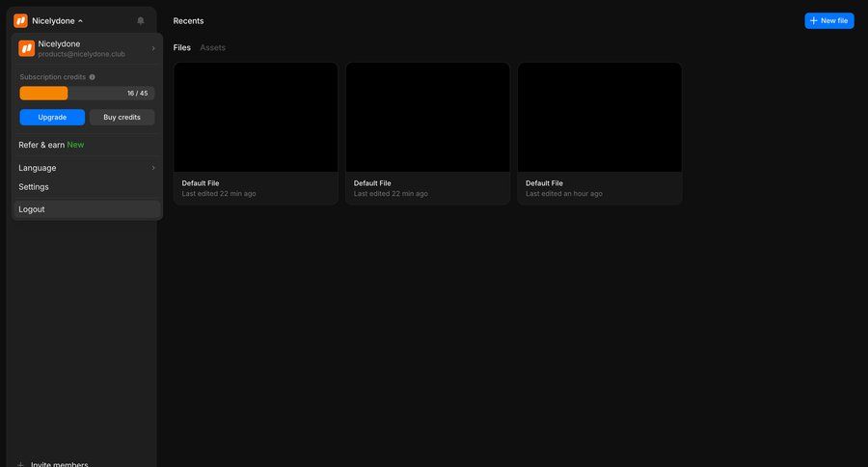Collapse the Nicelydone workspace dropdown
Screen dimensions: 868x467
point(80,21)
